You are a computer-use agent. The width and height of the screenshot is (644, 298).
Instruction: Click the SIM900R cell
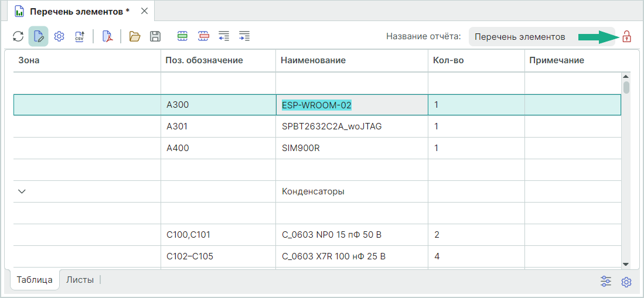tap(352, 148)
